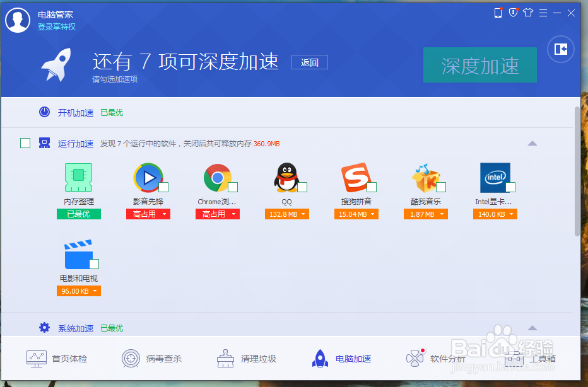588x387 pixels.
Task: Click the 运行加速 memory chip icon
Action: click(x=44, y=143)
